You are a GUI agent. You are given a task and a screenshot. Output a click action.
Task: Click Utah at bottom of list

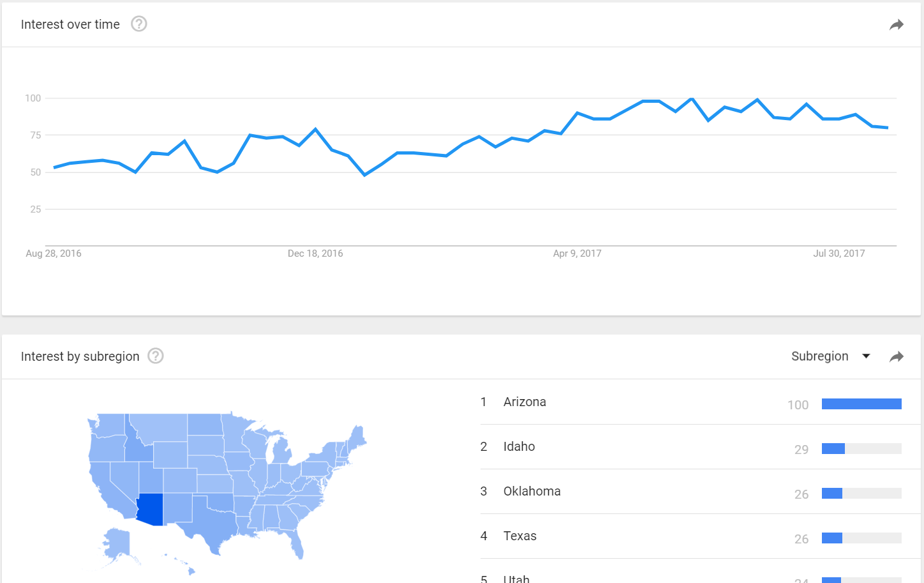point(516,579)
